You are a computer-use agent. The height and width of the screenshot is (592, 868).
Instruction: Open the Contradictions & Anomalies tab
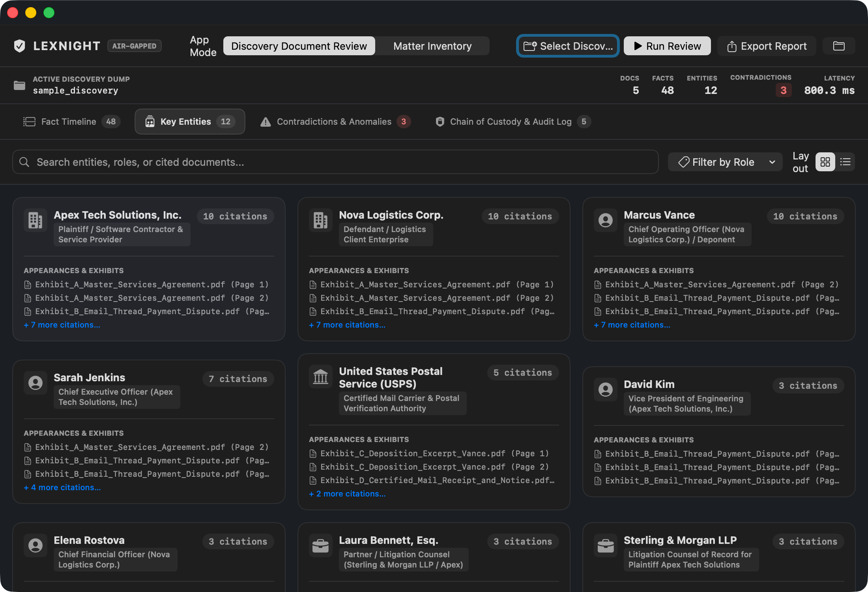pyautogui.click(x=335, y=122)
